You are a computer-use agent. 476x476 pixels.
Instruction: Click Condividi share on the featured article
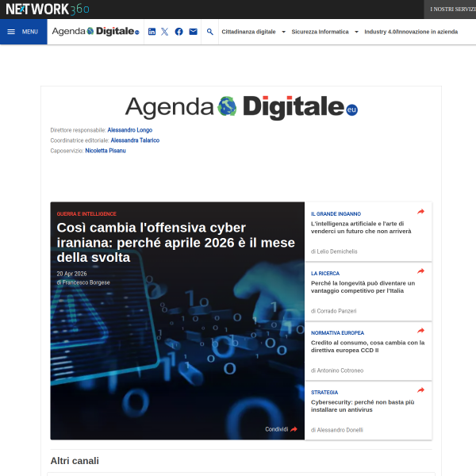281,429
